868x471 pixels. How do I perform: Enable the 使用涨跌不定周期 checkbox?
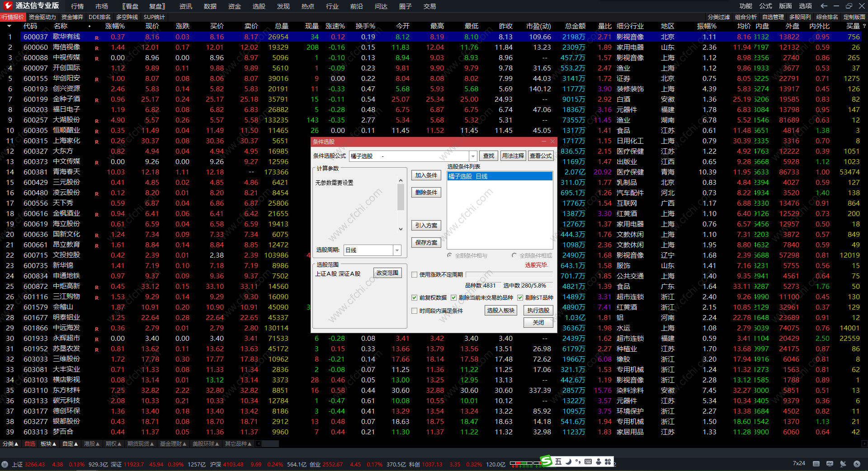tap(414, 274)
